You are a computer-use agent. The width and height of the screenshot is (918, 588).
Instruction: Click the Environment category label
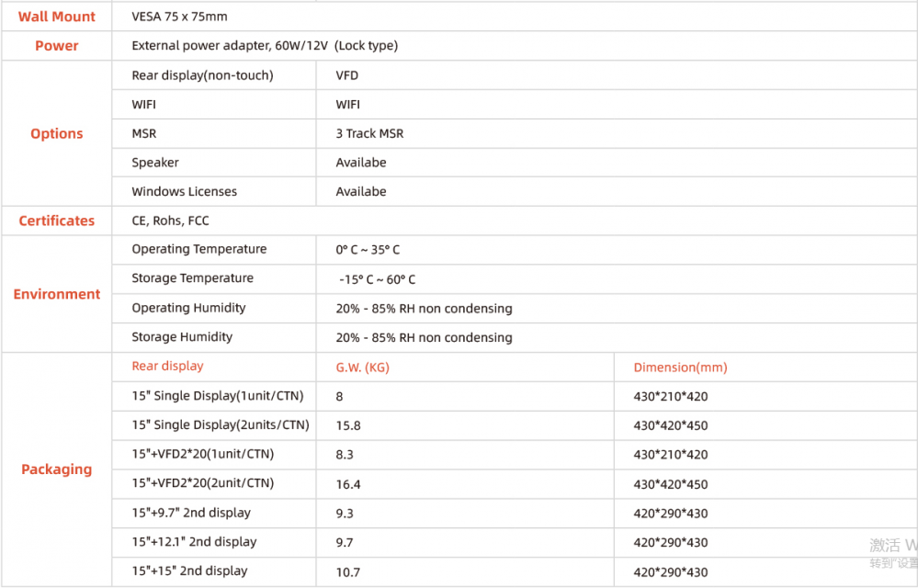(57, 294)
